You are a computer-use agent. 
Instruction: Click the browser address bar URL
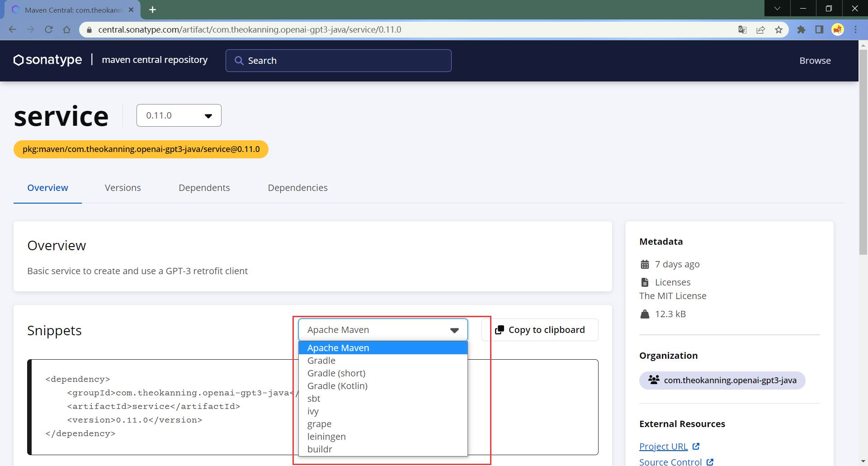250,29
